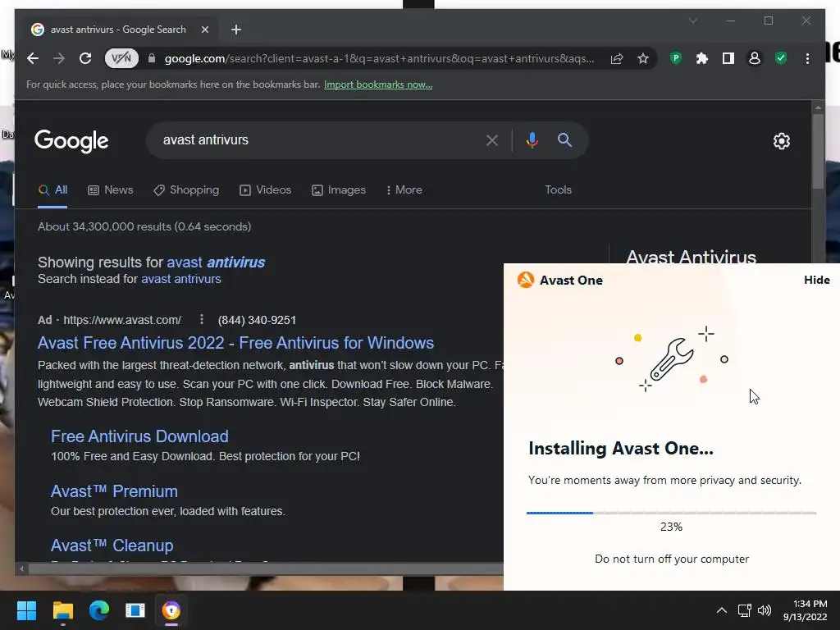Toggle the browser side panel

point(728,58)
